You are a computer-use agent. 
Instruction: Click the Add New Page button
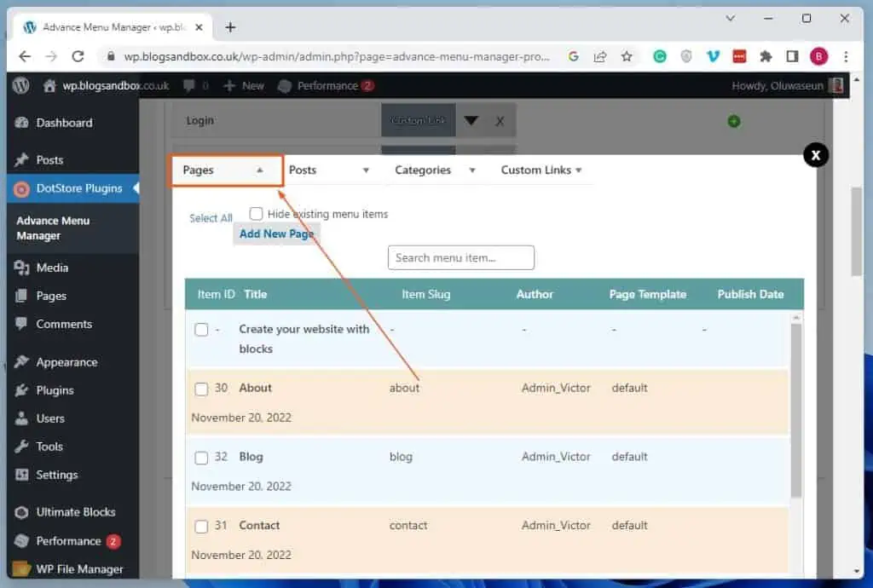coord(276,233)
